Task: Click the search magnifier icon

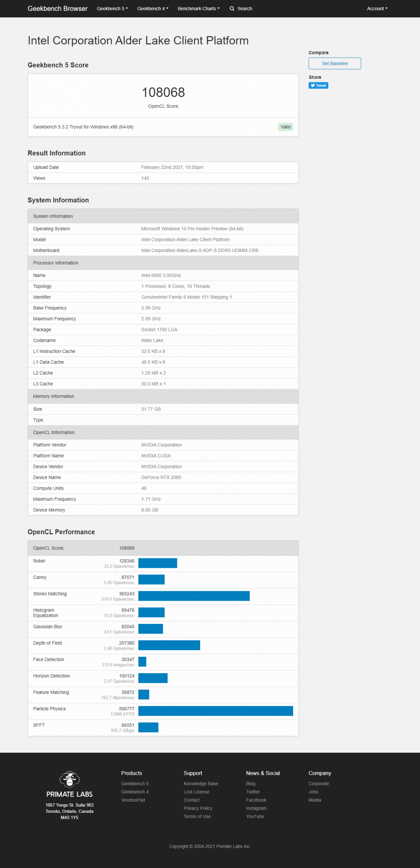Action: [232, 9]
